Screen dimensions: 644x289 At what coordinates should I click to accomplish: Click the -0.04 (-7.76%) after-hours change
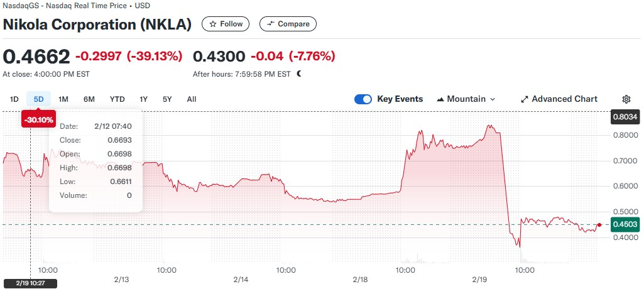(x=293, y=57)
